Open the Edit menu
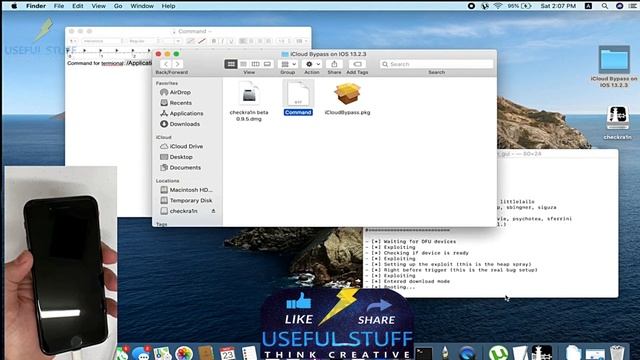The width and height of the screenshot is (640, 360). pyautogui.click(x=78, y=6)
